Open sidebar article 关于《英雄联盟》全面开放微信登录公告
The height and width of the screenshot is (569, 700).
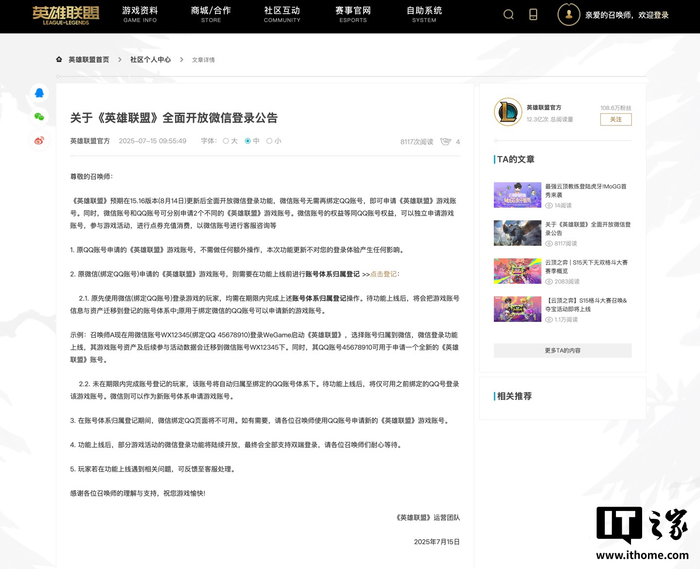[x=588, y=228]
